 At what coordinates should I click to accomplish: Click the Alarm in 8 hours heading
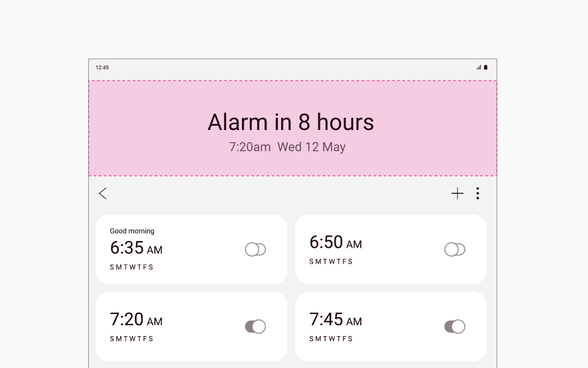coord(291,122)
